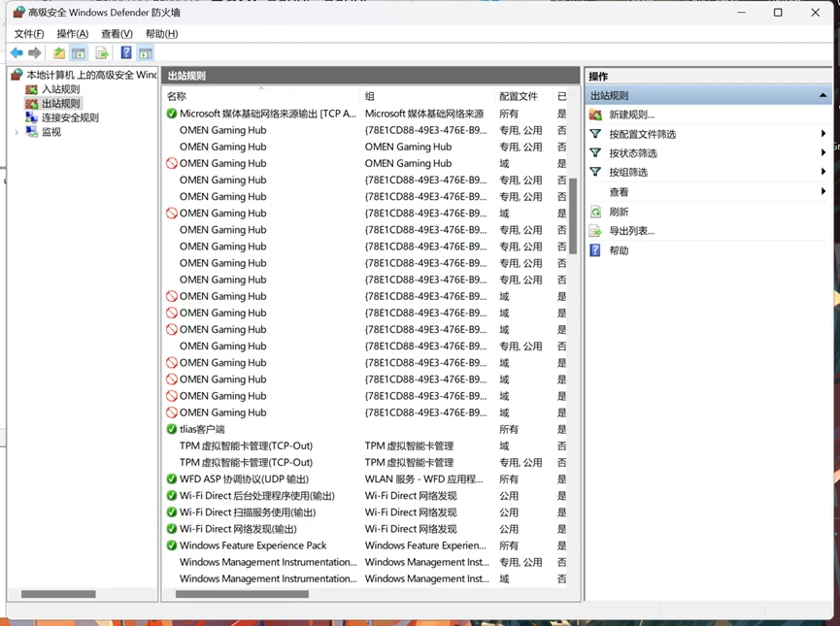Select Windows Management Instrumentation rule with 专用, 公用 profile
840x626 pixels.
[366, 562]
